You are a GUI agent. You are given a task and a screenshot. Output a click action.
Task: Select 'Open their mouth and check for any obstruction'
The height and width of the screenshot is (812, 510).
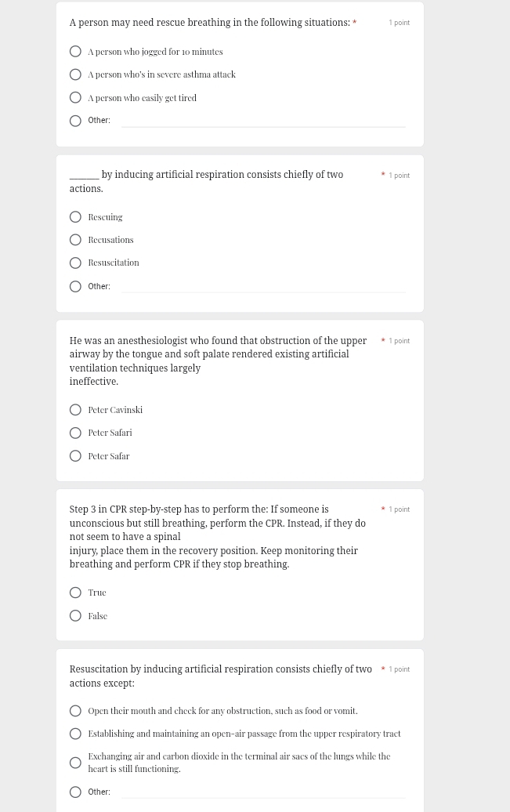point(75,711)
